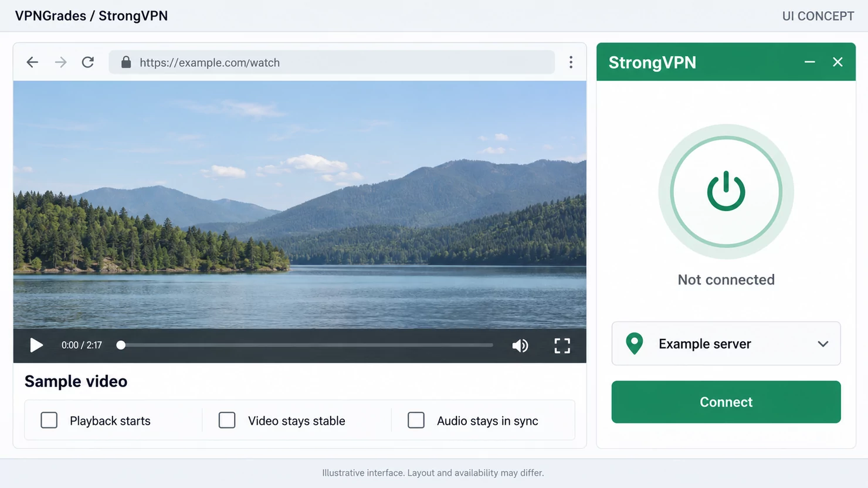Viewport: 868px width, 488px height.
Task: Mute the video volume
Action: tap(520, 345)
